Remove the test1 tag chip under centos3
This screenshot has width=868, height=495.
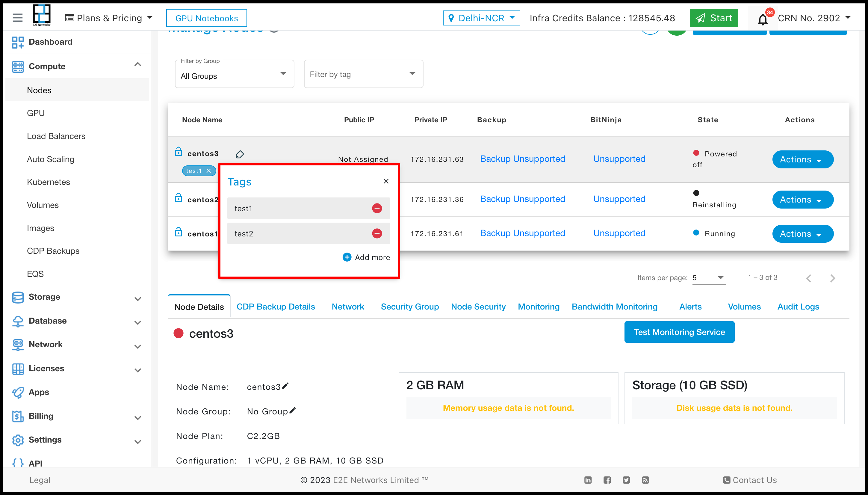coord(208,171)
